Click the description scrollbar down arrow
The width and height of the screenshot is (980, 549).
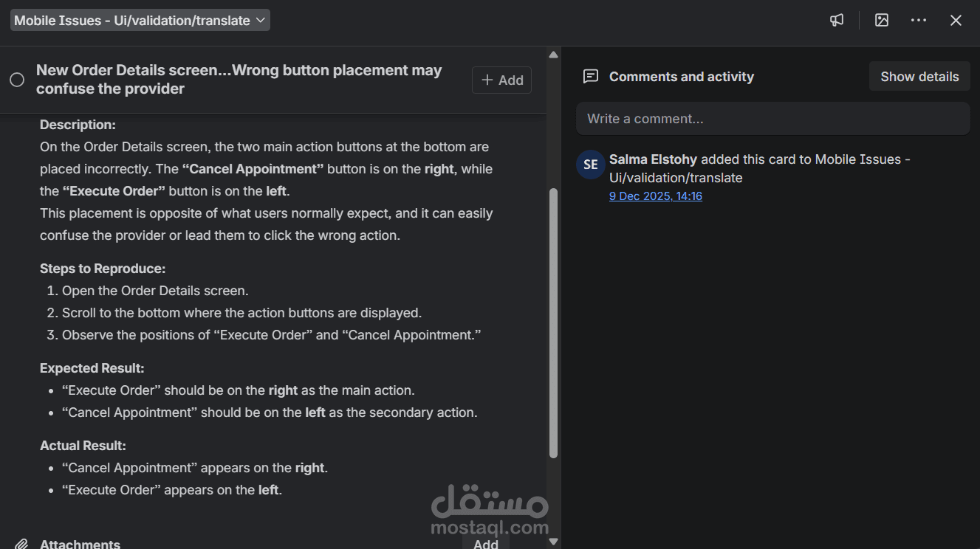pyautogui.click(x=553, y=542)
